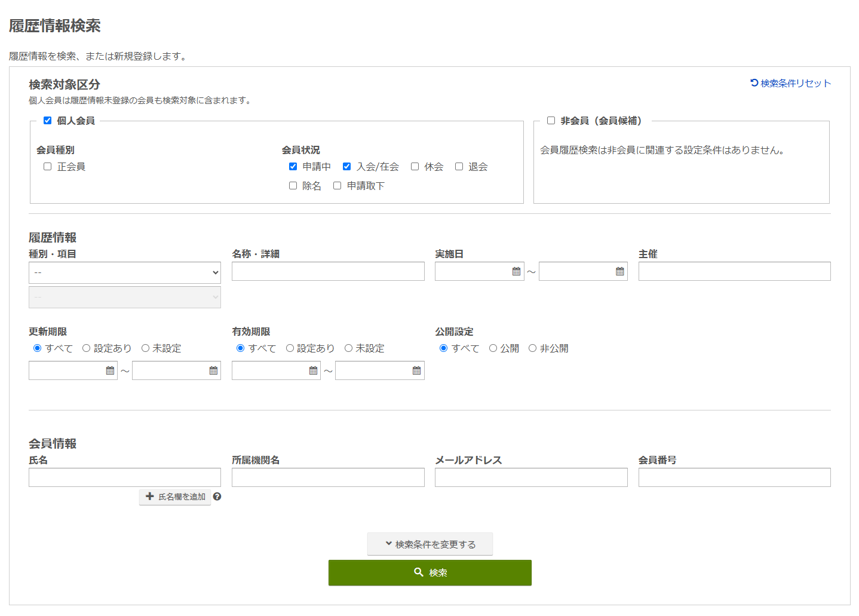The height and width of the screenshot is (616, 859).
Task: Expand the 検索条件を変更する section
Action: click(429, 544)
